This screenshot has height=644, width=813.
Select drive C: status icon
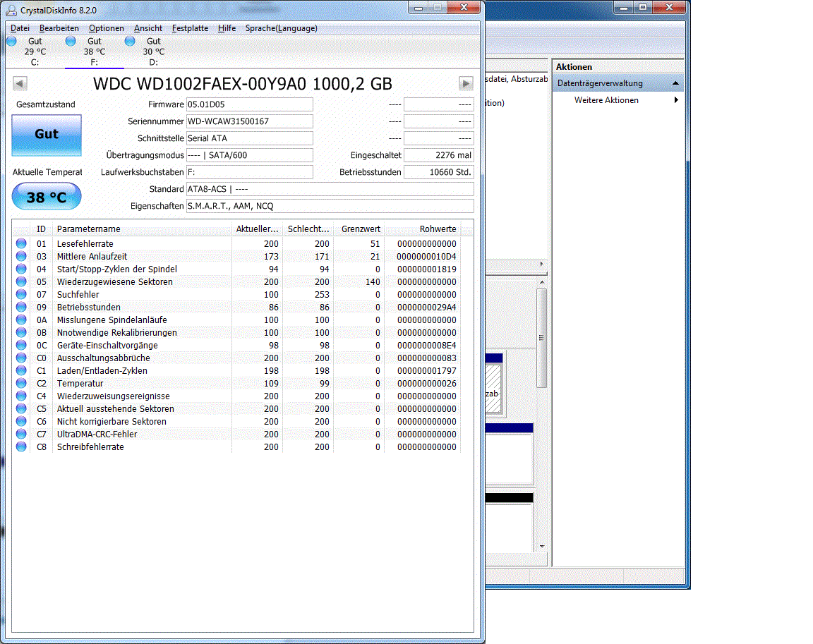pos(12,41)
